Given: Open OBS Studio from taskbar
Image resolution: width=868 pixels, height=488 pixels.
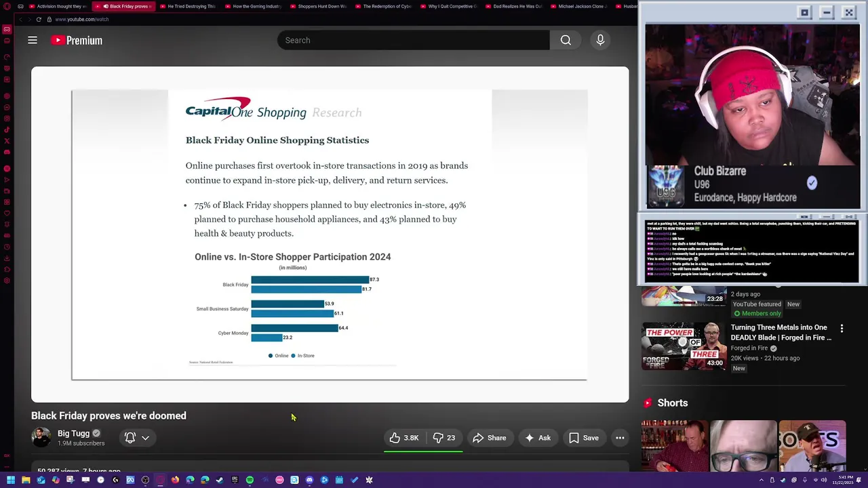Looking at the screenshot, I should pyautogui.click(x=145, y=480).
